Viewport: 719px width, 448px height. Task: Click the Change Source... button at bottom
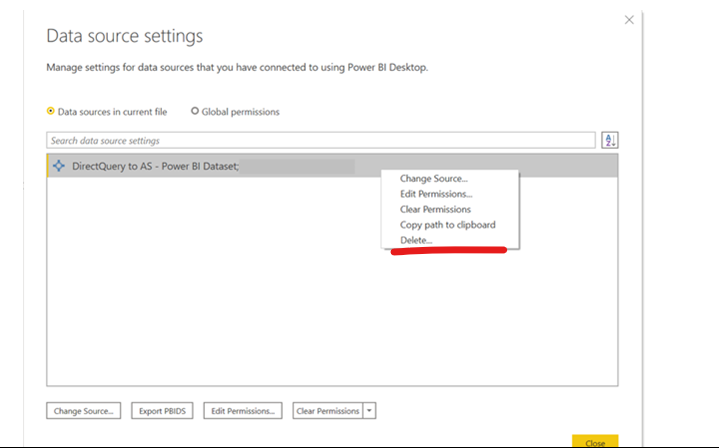point(83,410)
